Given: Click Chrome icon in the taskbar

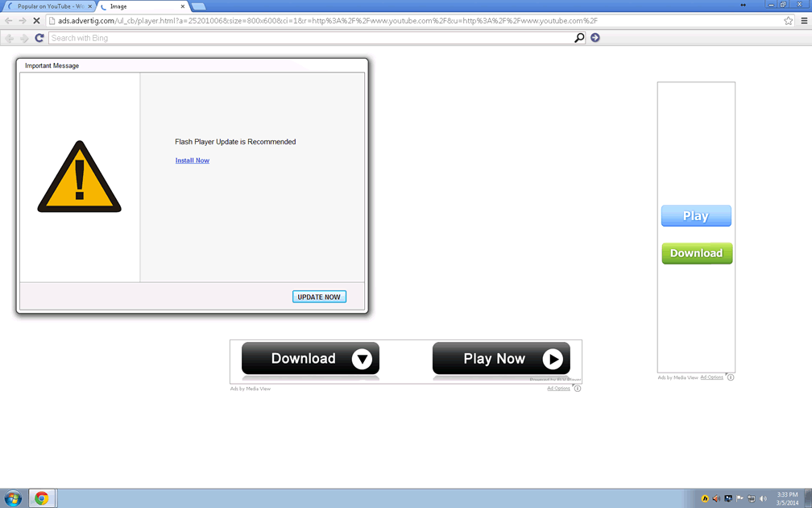Looking at the screenshot, I should coord(41,498).
